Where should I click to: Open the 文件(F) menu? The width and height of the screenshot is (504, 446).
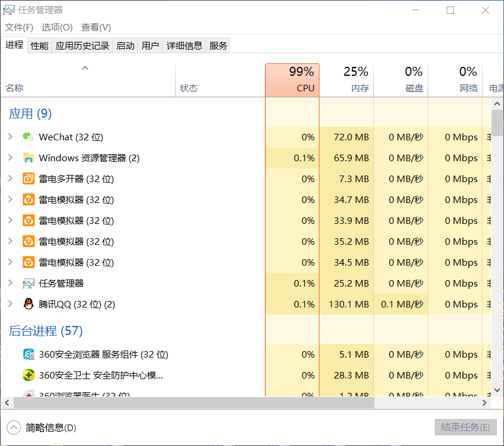19,27
